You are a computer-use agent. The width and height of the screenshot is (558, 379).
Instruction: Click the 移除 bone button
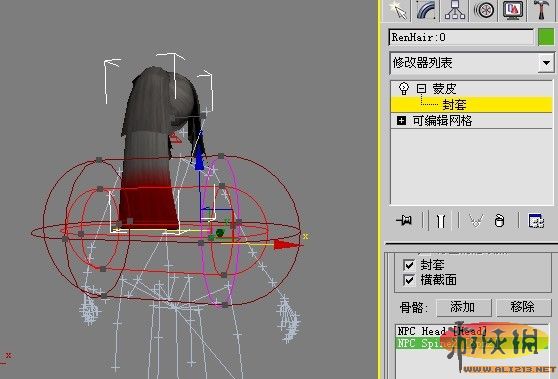coord(523,307)
